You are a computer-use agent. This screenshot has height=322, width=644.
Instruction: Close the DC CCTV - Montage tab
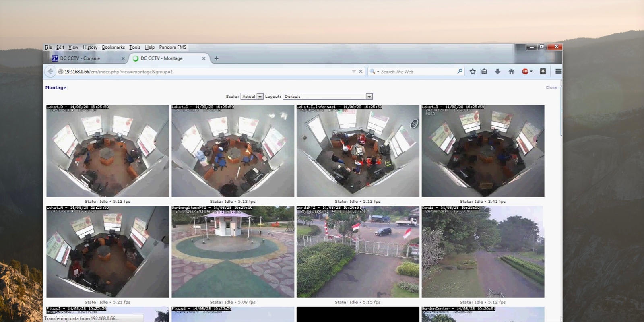point(204,58)
